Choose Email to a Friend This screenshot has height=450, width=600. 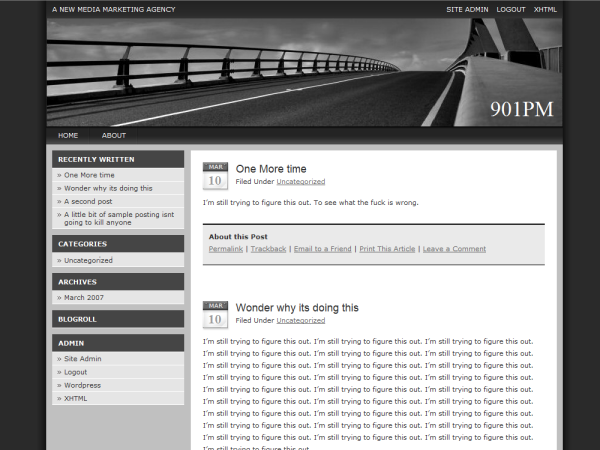point(322,248)
